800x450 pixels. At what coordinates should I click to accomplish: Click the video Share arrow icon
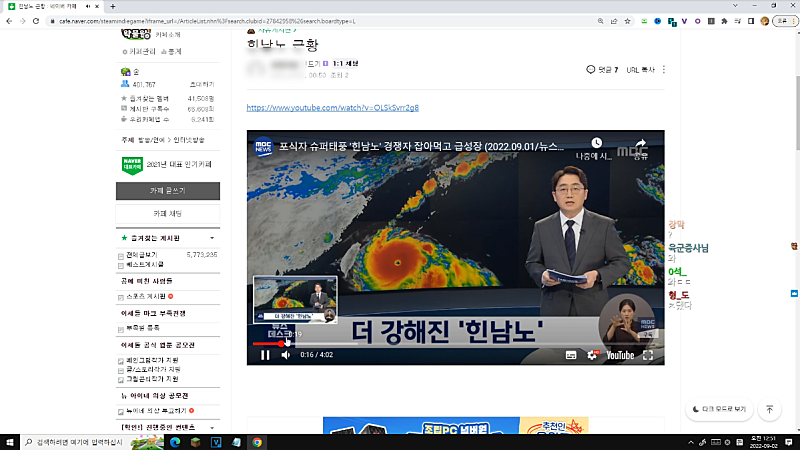[x=641, y=143]
